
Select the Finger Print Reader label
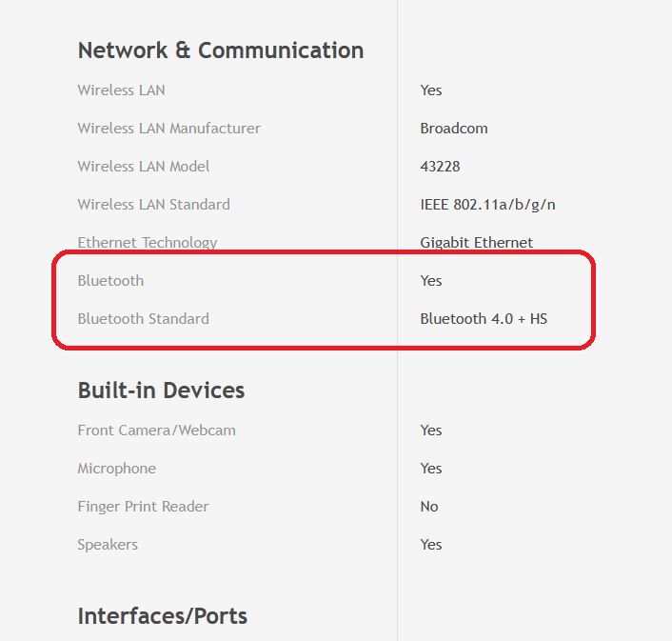143,507
